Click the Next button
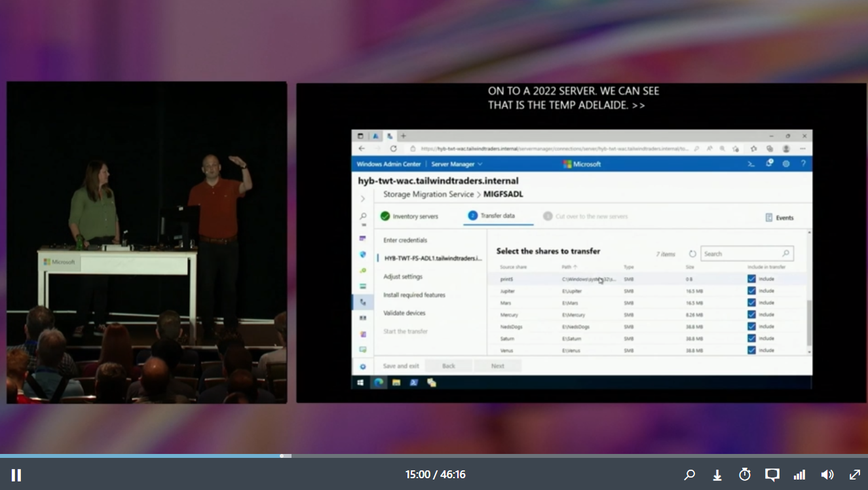This screenshot has height=490, width=868. click(498, 366)
